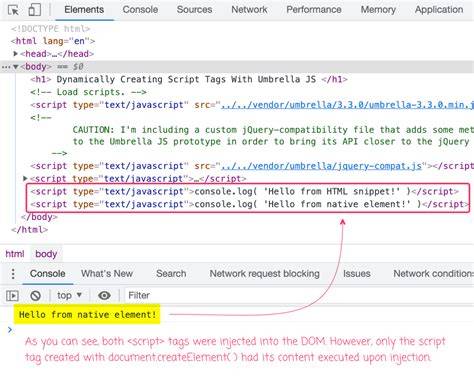Click the ellipsis beside the body node

6,67
